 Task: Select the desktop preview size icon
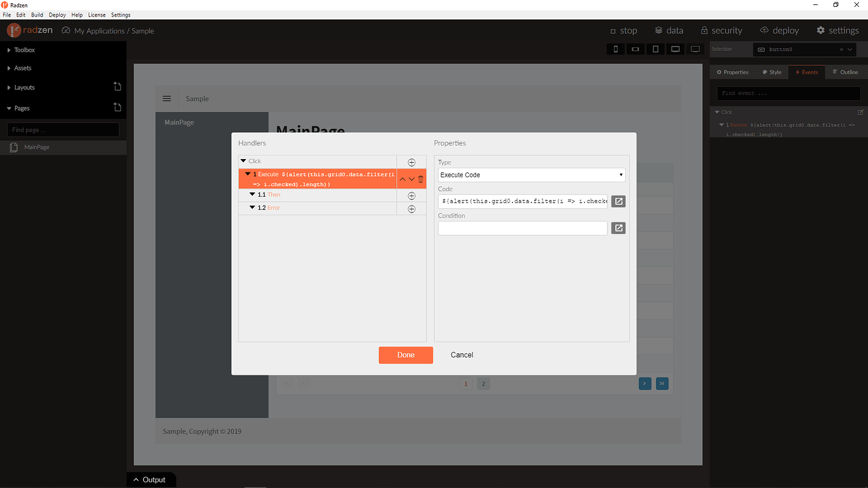695,48
